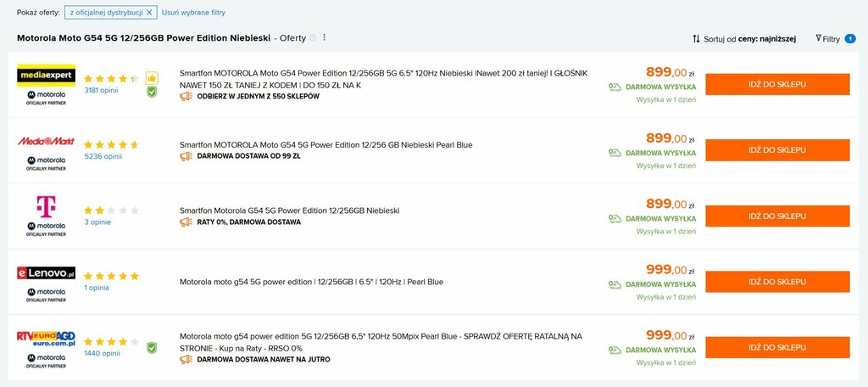Click megaphone icon by 'DARMOWA DOSTAWA OD 99 ZŁ'
The height and width of the screenshot is (387, 868).
(186, 156)
